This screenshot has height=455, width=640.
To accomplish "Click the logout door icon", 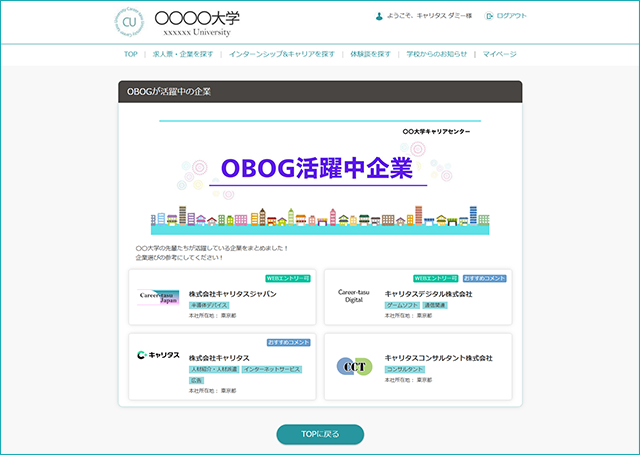I will click(x=489, y=16).
